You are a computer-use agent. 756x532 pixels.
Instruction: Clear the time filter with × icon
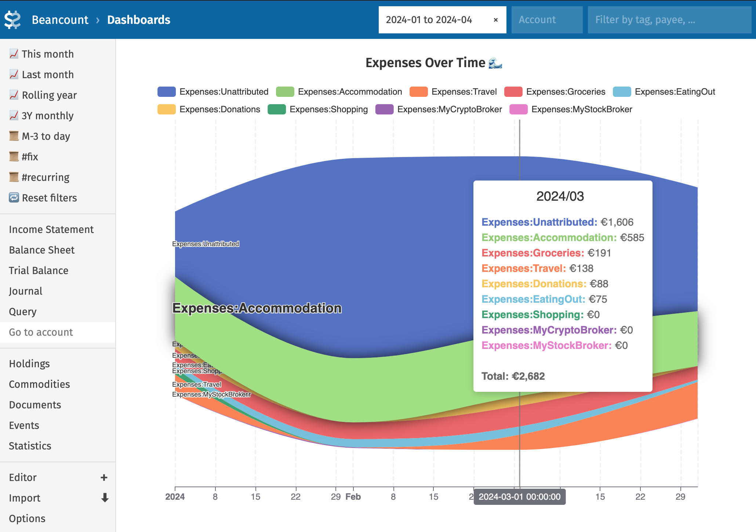pyautogui.click(x=495, y=20)
